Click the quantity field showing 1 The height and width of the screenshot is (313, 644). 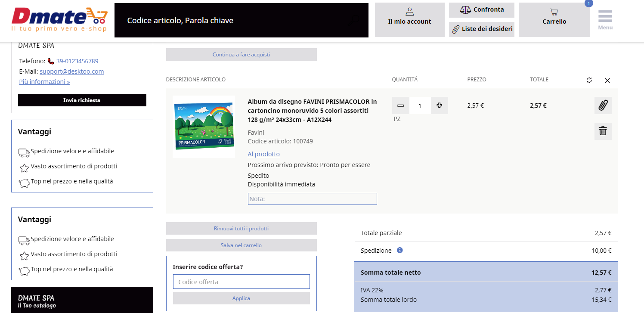pos(420,105)
